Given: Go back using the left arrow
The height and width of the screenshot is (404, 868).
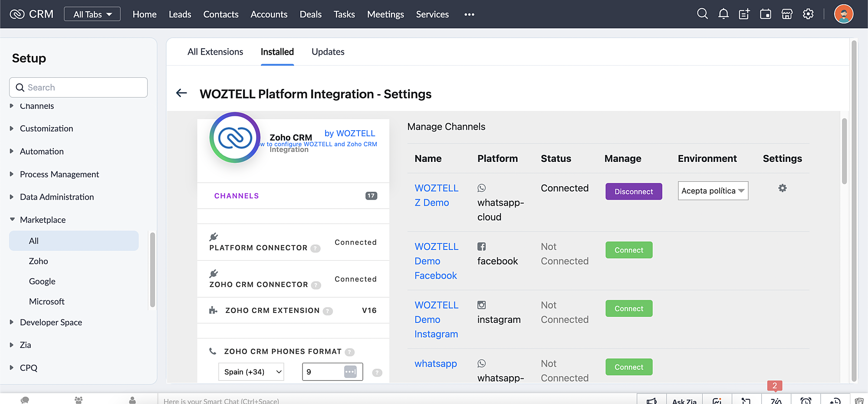Looking at the screenshot, I should [x=181, y=93].
